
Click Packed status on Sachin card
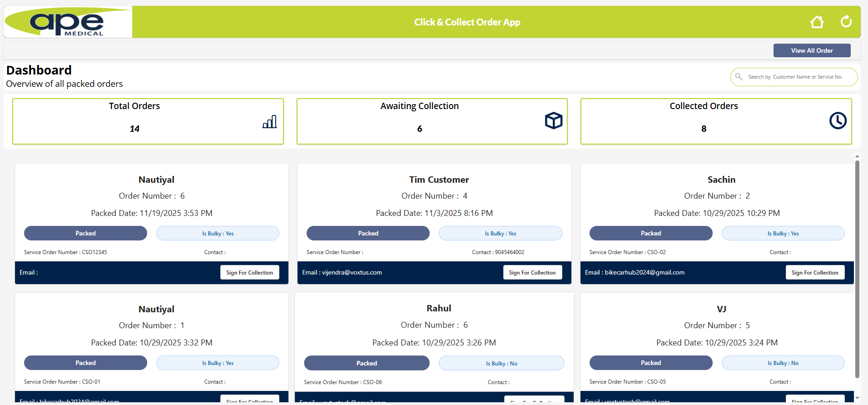point(651,233)
